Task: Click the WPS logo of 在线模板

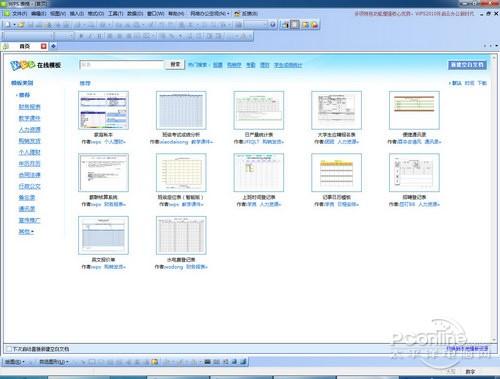Action: coord(23,65)
